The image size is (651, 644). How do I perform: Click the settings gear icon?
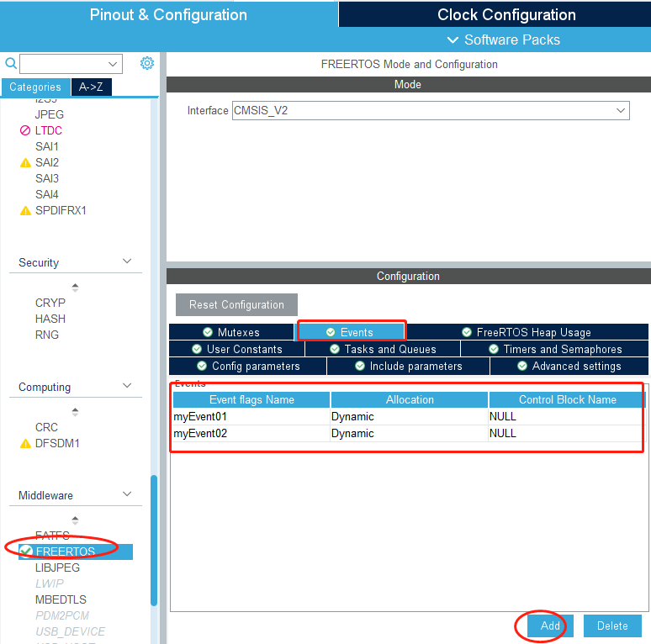click(147, 64)
